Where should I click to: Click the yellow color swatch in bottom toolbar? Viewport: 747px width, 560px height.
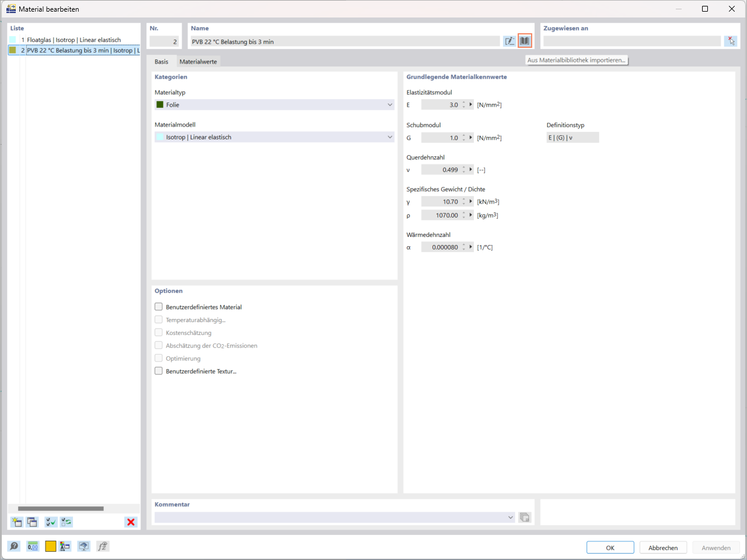[50, 546]
